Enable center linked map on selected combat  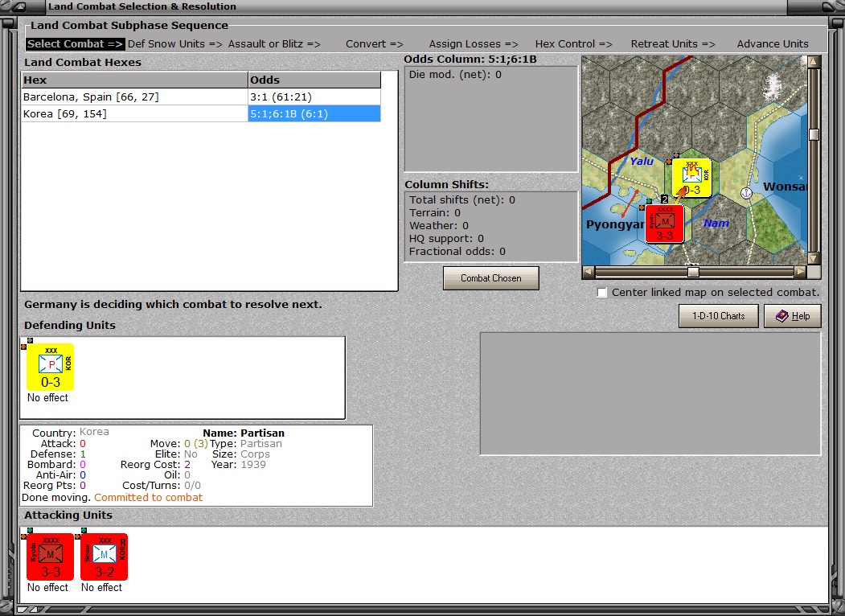(x=602, y=293)
